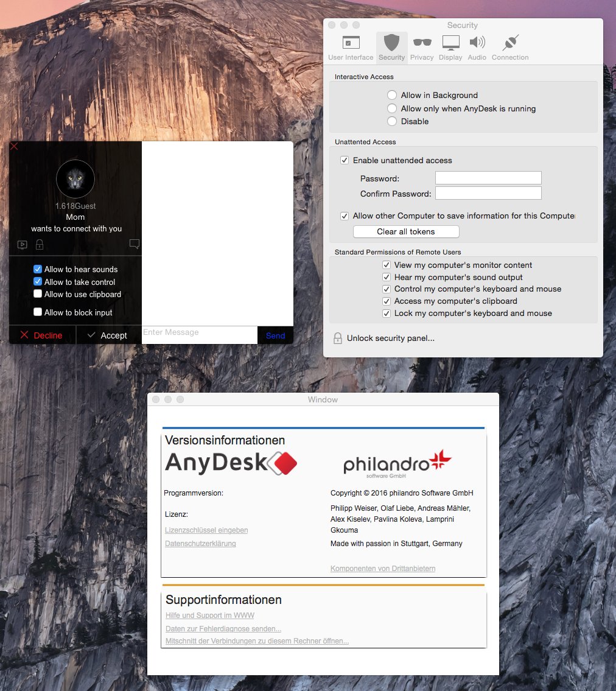616x691 pixels.
Task: Select the Disable interactive access option
Action: click(x=392, y=121)
